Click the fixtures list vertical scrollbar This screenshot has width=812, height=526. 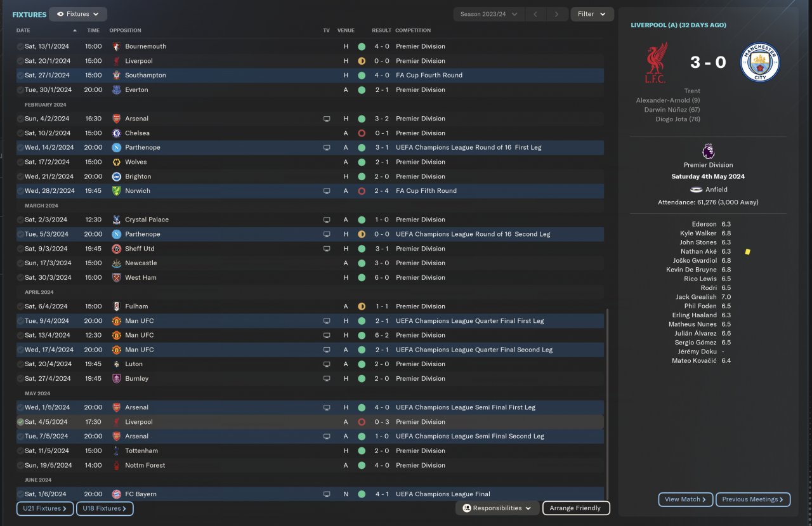click(x=607, y=404)
